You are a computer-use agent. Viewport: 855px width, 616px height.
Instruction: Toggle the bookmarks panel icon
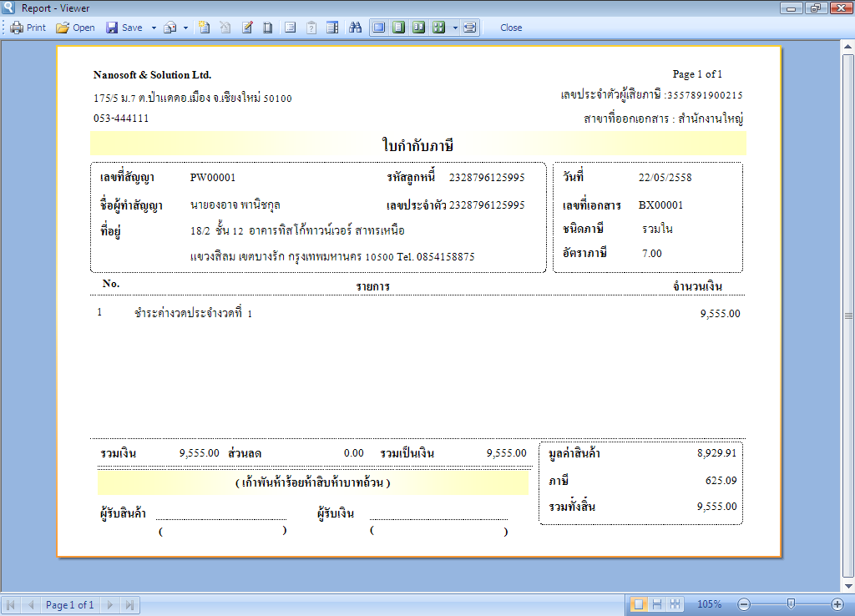pos(290,28)
